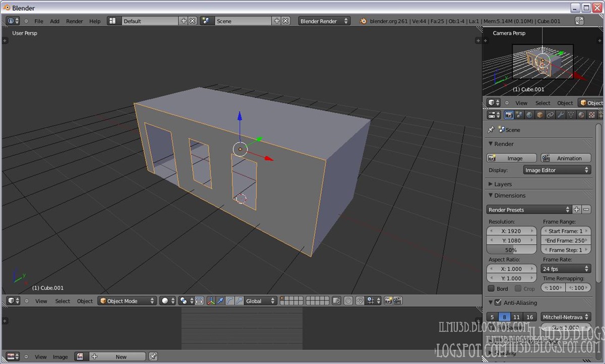Toggle proportional editing circle icon
The image size is (605, 364).
(348, 301)
